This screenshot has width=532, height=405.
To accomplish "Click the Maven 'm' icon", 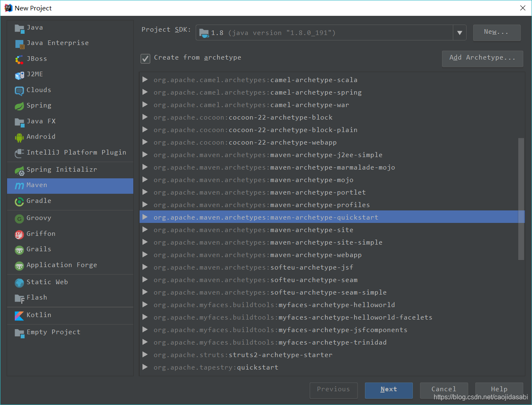I will click(20, 186).
